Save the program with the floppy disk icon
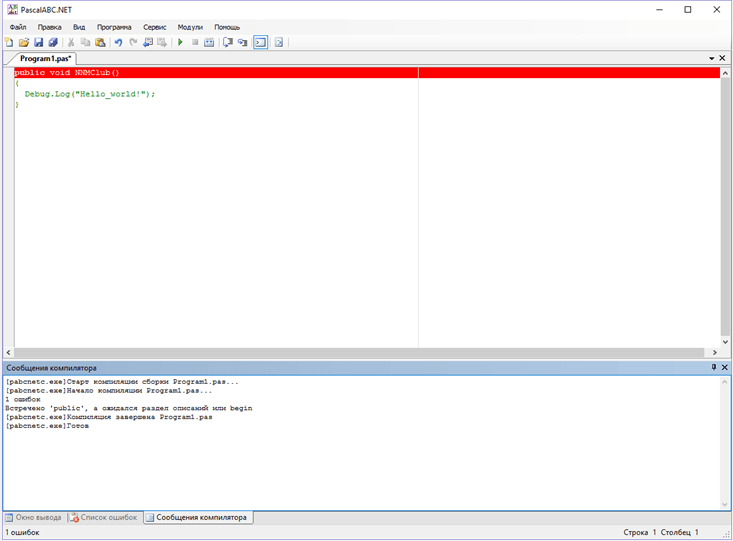Viewport: 733px width, 541px height. [x=38, y=43]
